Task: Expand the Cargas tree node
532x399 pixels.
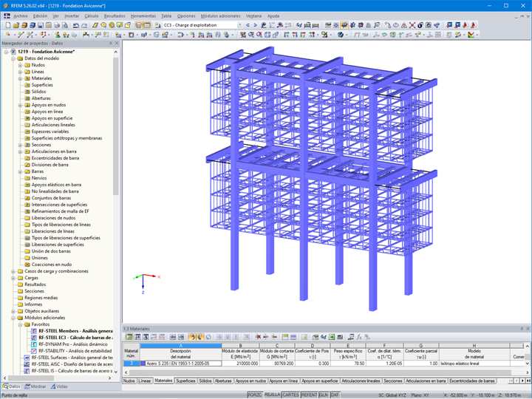Action: pos(13,278)
